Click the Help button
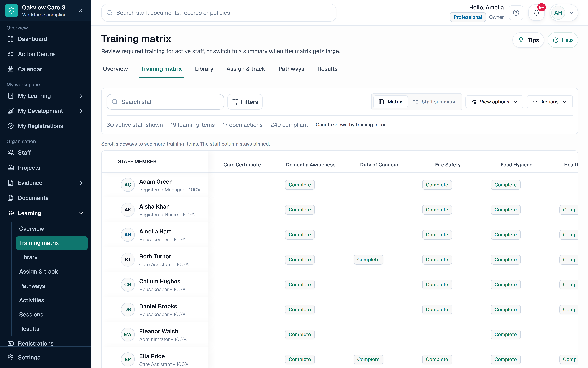The image size is (588, 368). 563,40
